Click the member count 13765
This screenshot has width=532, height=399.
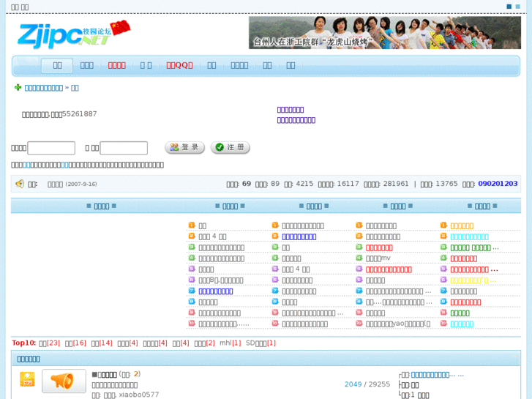(446, 184)
